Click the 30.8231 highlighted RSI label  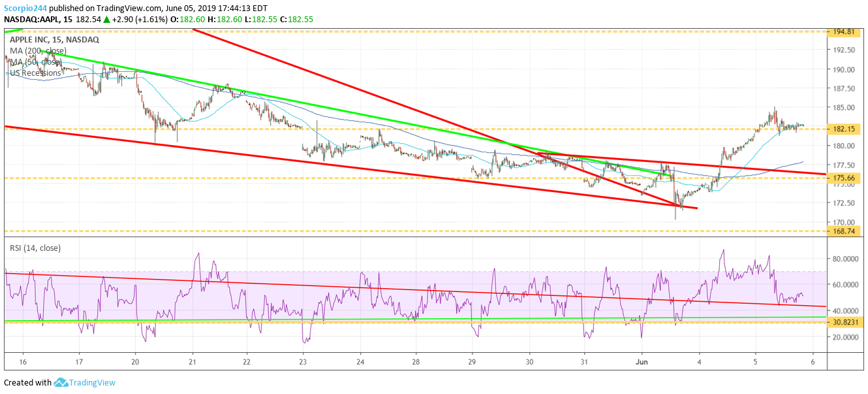pos(846,323)
